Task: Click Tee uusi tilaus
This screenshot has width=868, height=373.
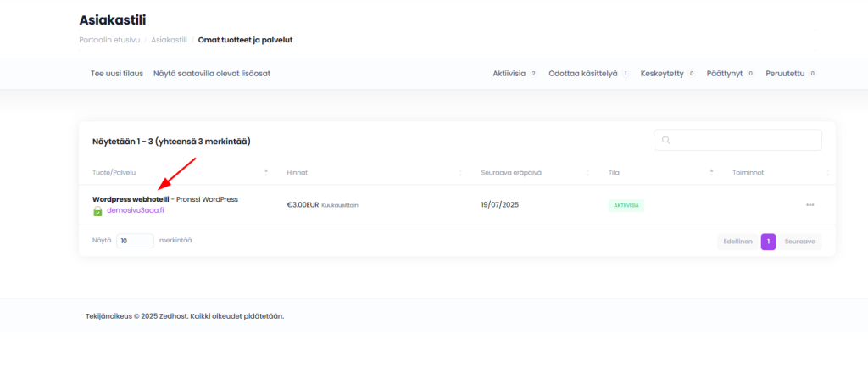Action: point(117,74)
